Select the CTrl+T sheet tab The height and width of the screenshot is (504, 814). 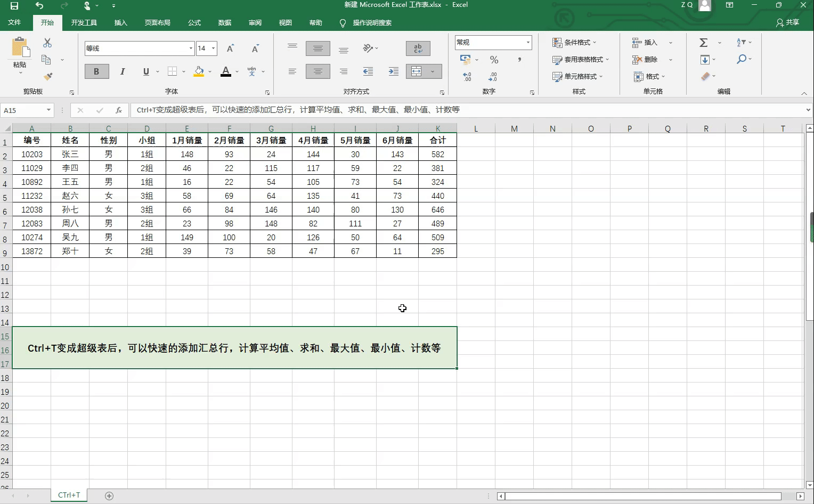tap(69, 495)
